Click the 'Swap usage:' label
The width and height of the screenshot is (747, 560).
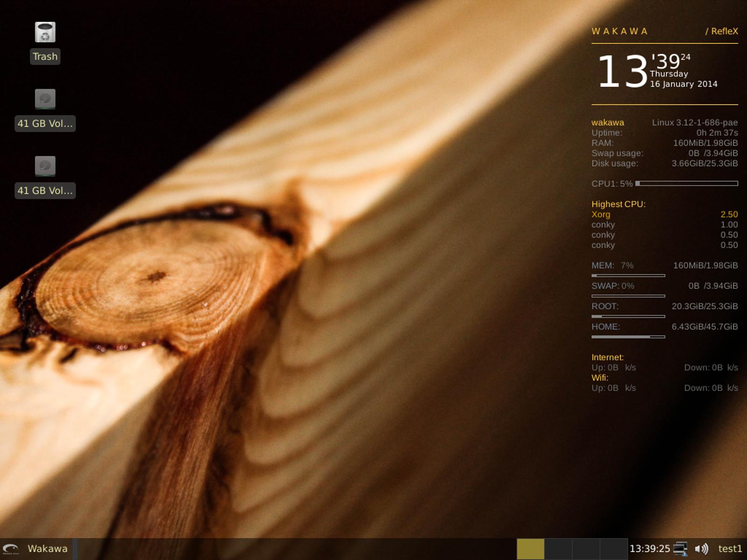point(617,153)
